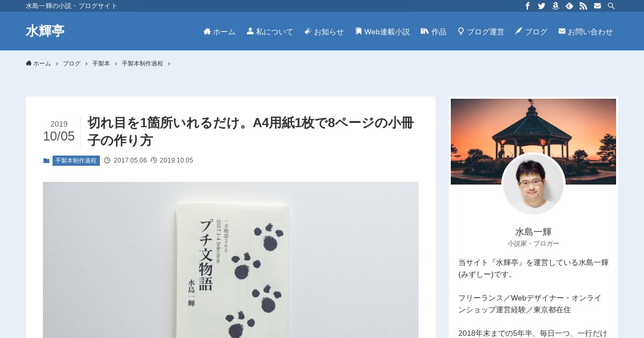Click 手製本 breadcrumb link
Viewport: 644px width, 338px height.
(x=101, y=63)
